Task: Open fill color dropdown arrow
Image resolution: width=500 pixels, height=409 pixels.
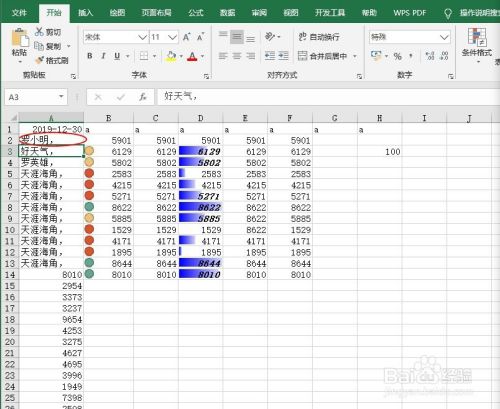Action: pyautogui.click(x=181, y=56)
